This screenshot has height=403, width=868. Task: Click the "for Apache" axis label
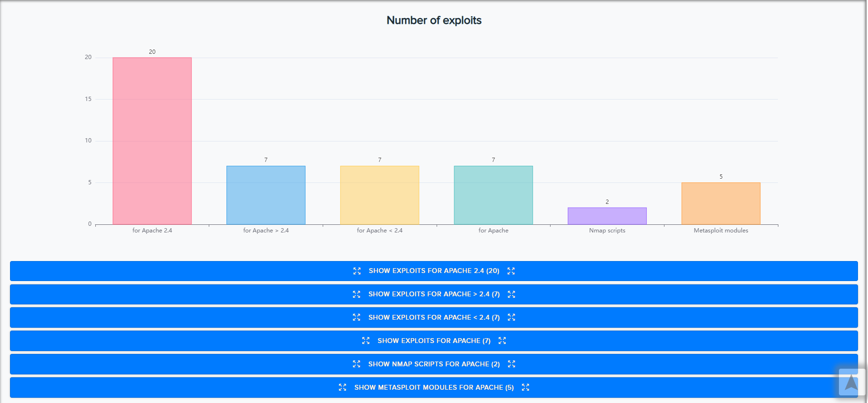[493, 231]
